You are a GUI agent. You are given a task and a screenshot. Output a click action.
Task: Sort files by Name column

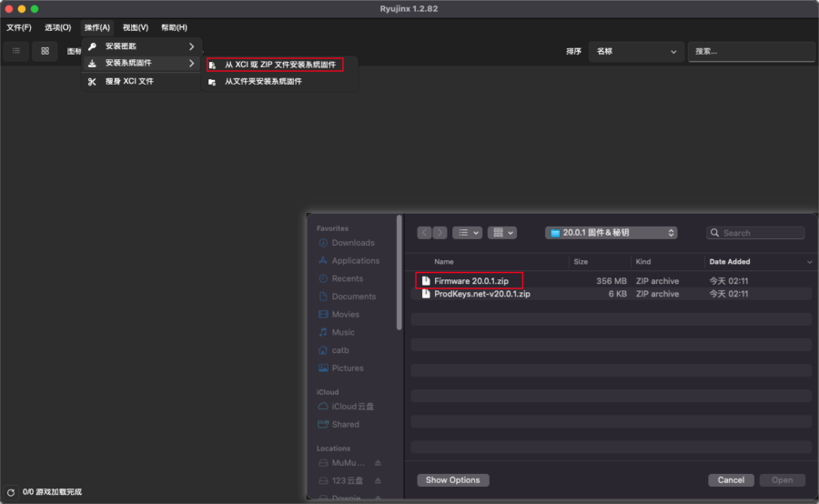[x=443, y=262]
